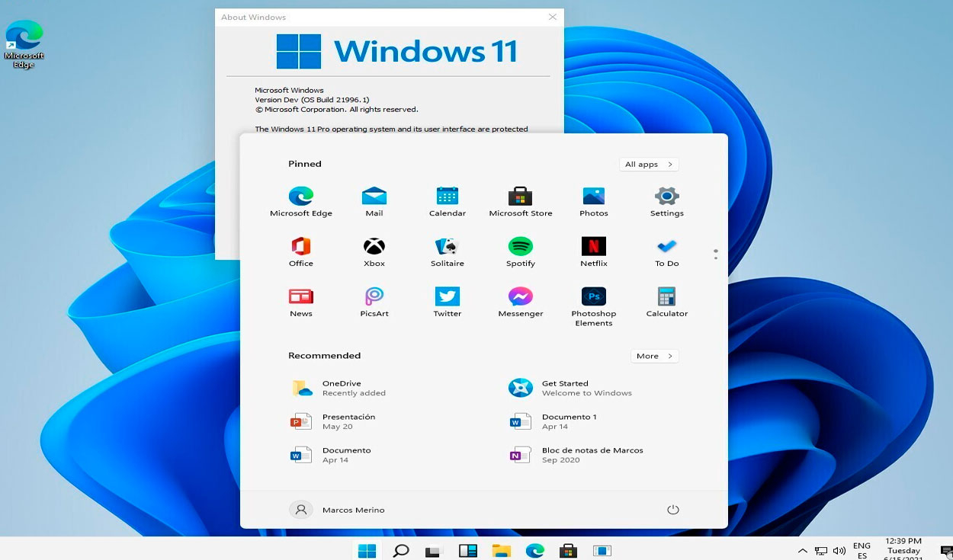Show More recommended items
953x560 pixels.
click(x=654, y=356)
